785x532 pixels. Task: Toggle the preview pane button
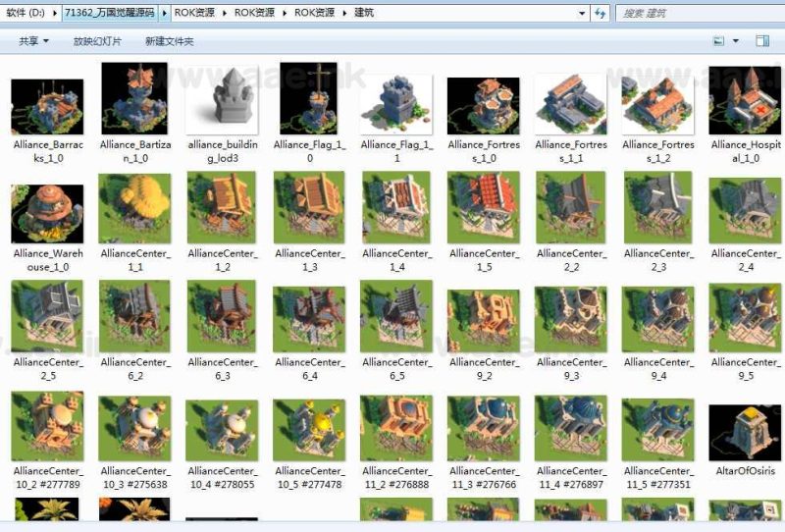click(762, 41)
